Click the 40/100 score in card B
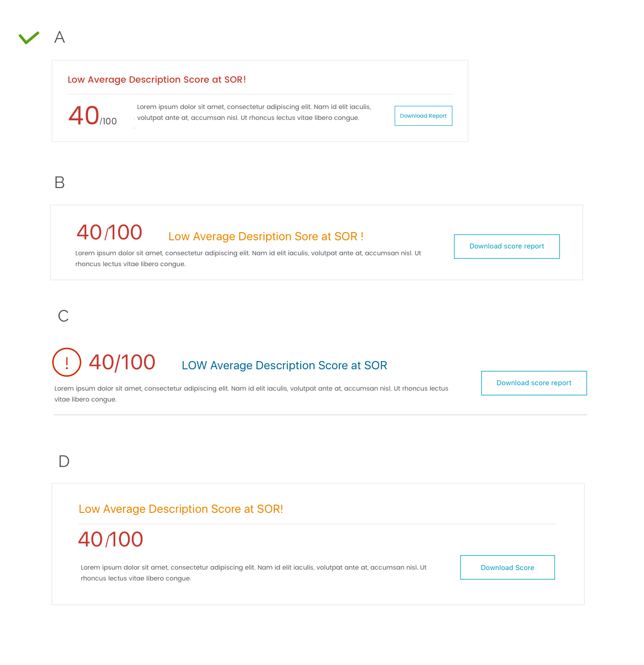644x665 pixels. pos(109,233)
